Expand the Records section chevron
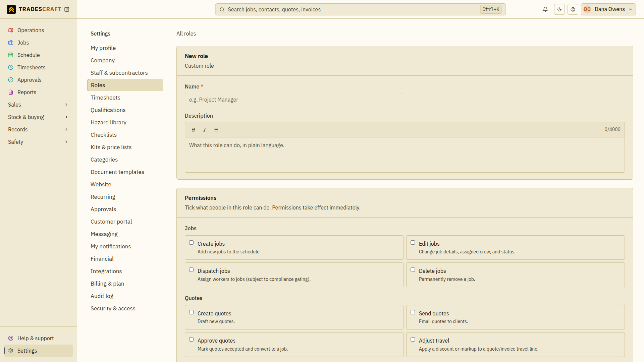644x362 pixels. (66, 129)
